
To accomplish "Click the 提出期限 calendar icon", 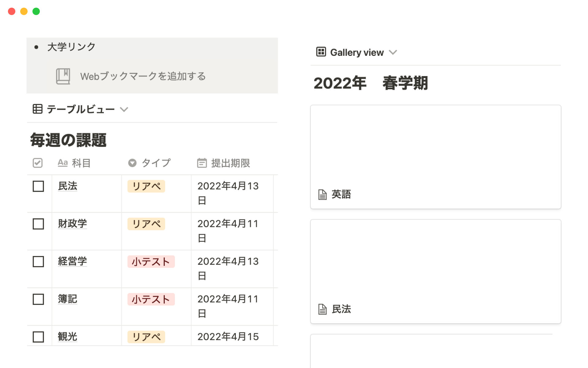I will (202, 163).
